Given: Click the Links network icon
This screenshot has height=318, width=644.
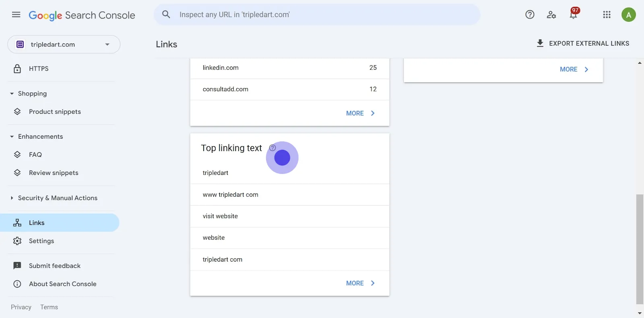Looking at the screenshot, I should pos(17,222).
